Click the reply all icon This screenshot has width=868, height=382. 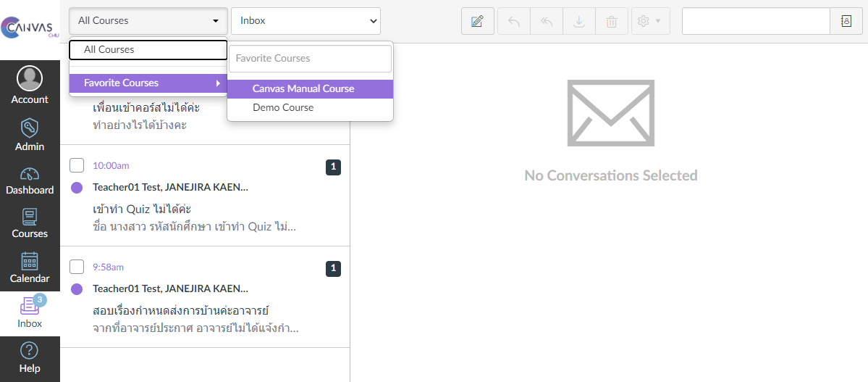tap(547, 21)
